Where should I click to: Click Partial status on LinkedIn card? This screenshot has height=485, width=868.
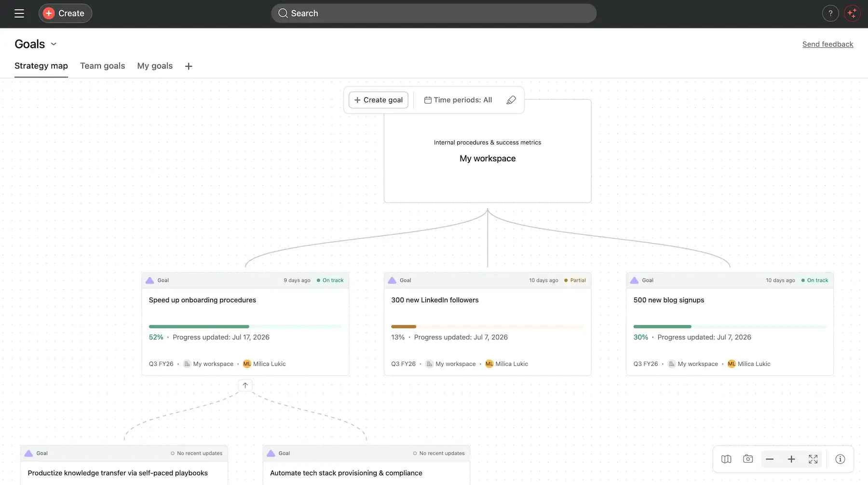tap(575, 280)
